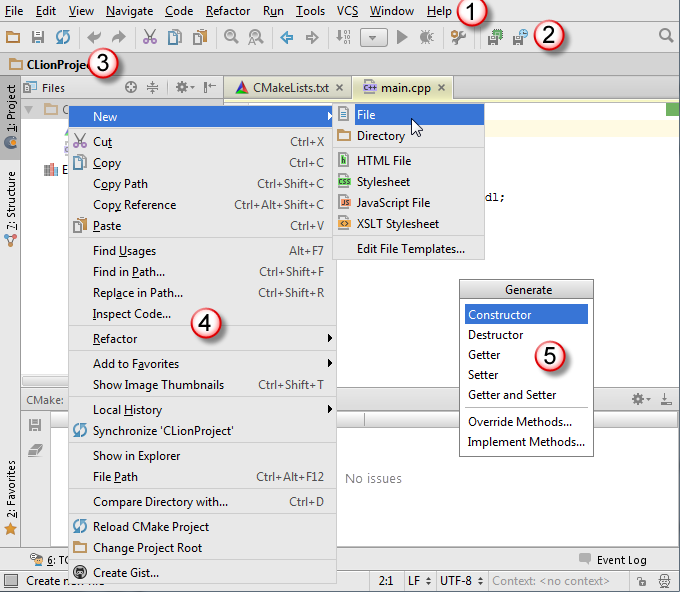Screen dimensions: 680x592
Task: Open the VCS menu
Action: 347,11
